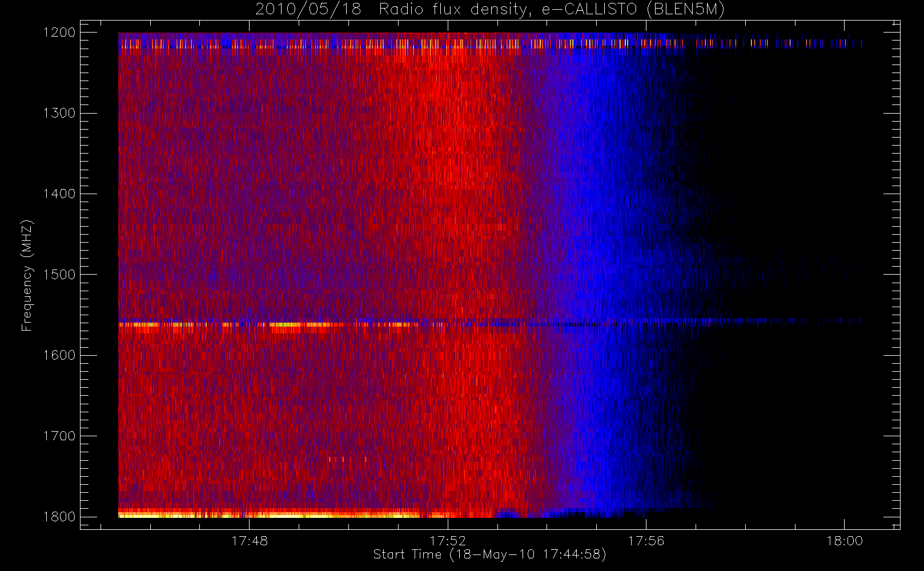924x571 pixels.
Task: Click the 1200 frequency tick label
Action: pyautogui.click(x=59, y=33)
